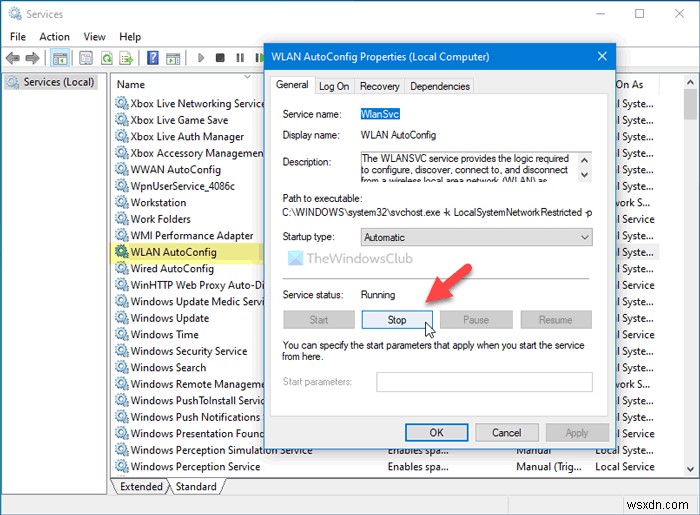Click the Stop button in the dialog
This screenshot has height=515, width=700.
click(x=397, y=320)
